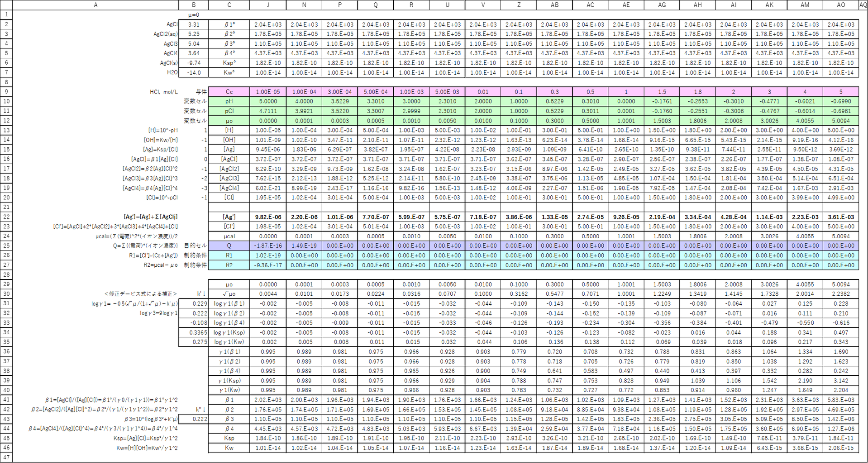Select the 'logγ1(Kw)' label cell

[229, 342]
